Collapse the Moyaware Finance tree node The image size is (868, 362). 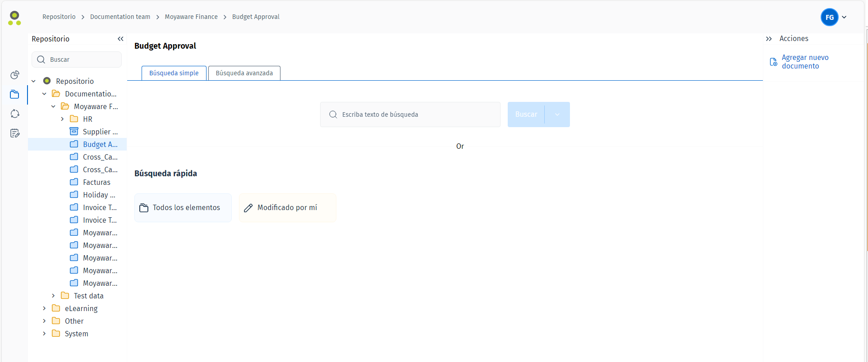point(53,106)
